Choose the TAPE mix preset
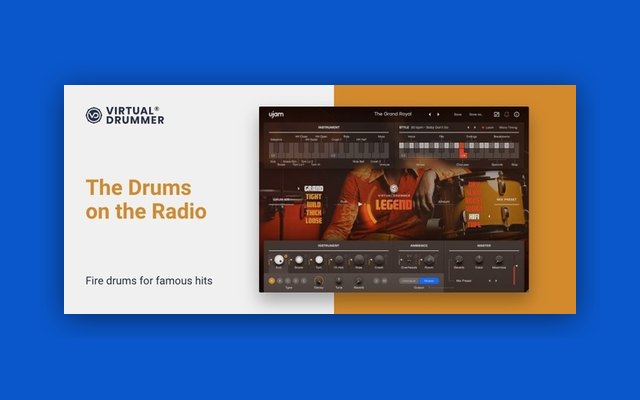Viewport: 640px width, 400px height. coord(474,224)
